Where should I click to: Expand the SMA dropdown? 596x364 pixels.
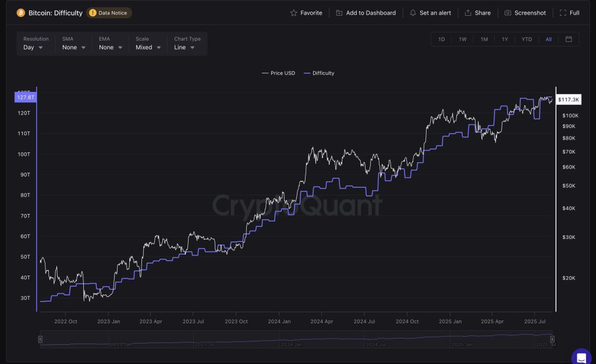coord(74,48)
